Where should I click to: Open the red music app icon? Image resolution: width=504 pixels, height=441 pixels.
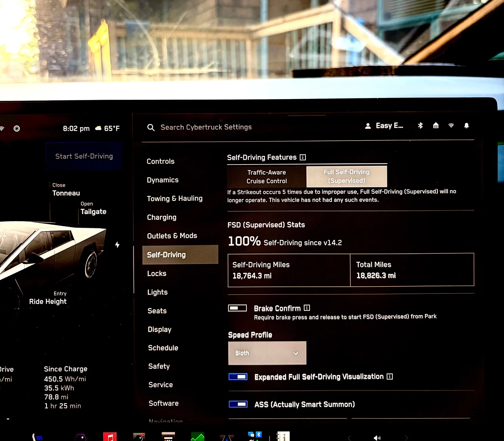coord(110,437)
